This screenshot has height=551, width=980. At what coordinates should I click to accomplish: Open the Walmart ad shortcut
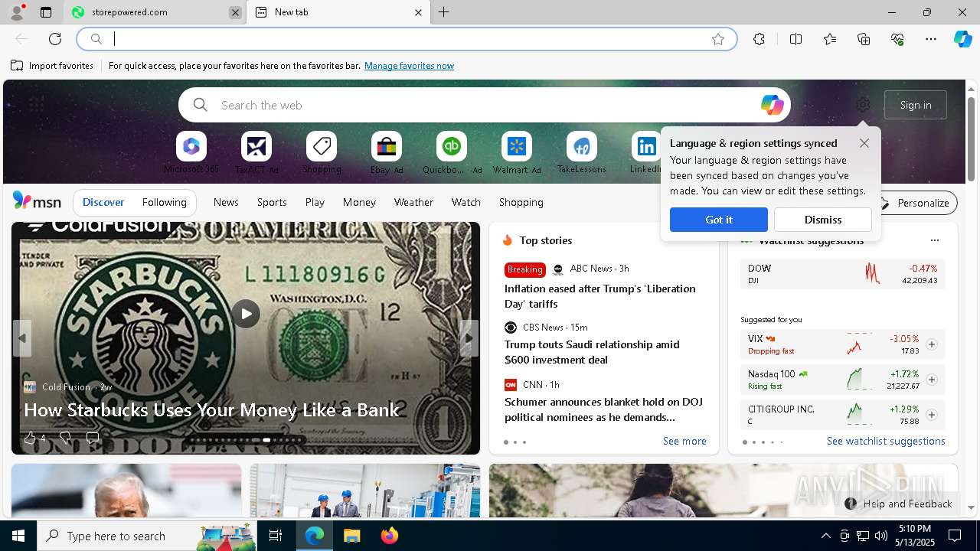(x=517, y=153)
